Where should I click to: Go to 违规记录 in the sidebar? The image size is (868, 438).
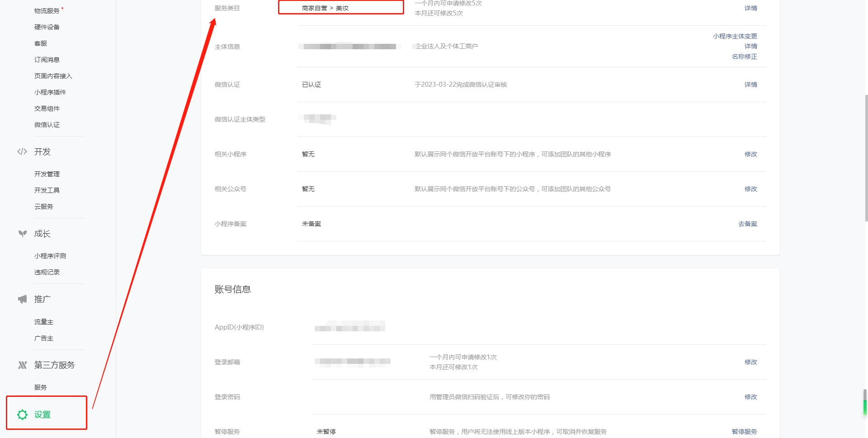tap(47, 272)
